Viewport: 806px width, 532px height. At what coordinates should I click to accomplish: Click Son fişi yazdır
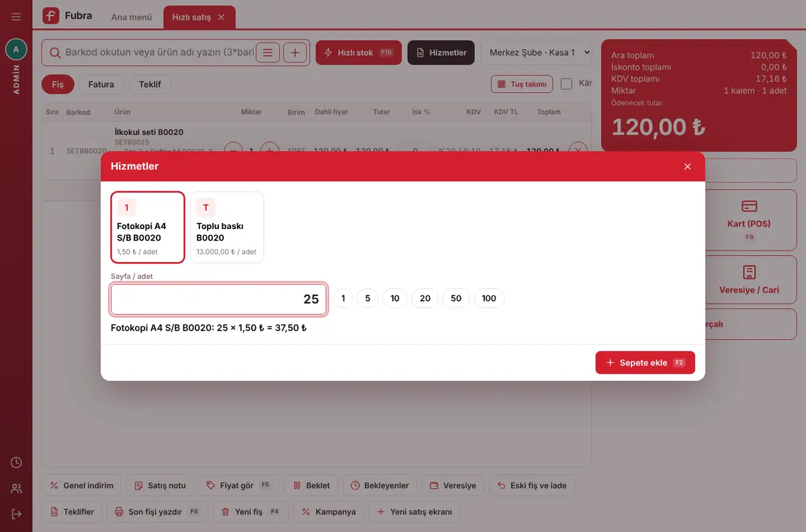click(x=158, y=512)
